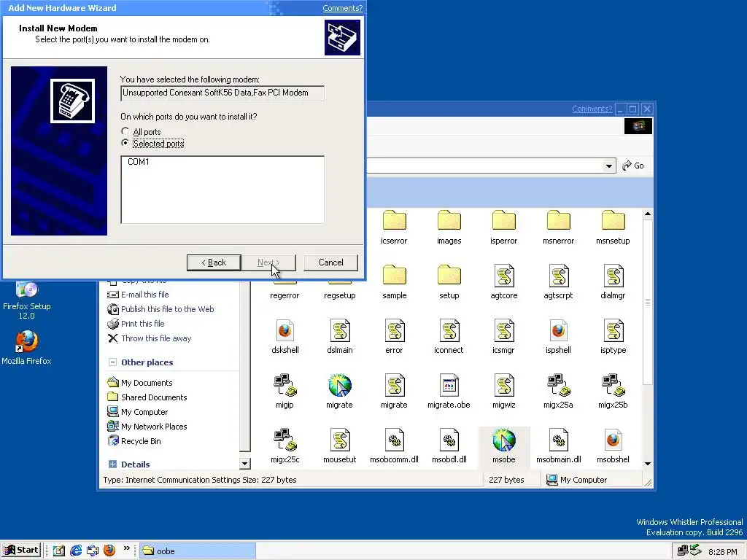Select the migip connection file
Viewport: 747px width, 560px height.
click(x=285, y=392)
